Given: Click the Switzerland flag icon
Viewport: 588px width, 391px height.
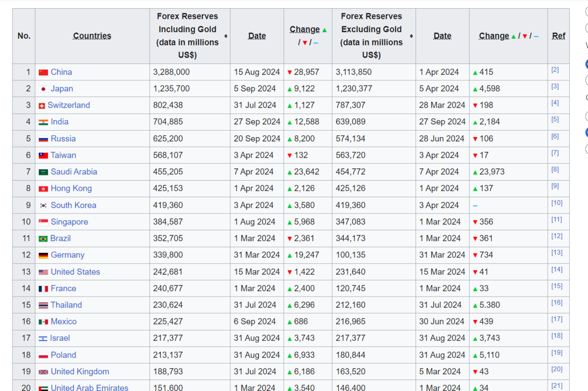Looking at the screenshot, I should pos(42,106).
